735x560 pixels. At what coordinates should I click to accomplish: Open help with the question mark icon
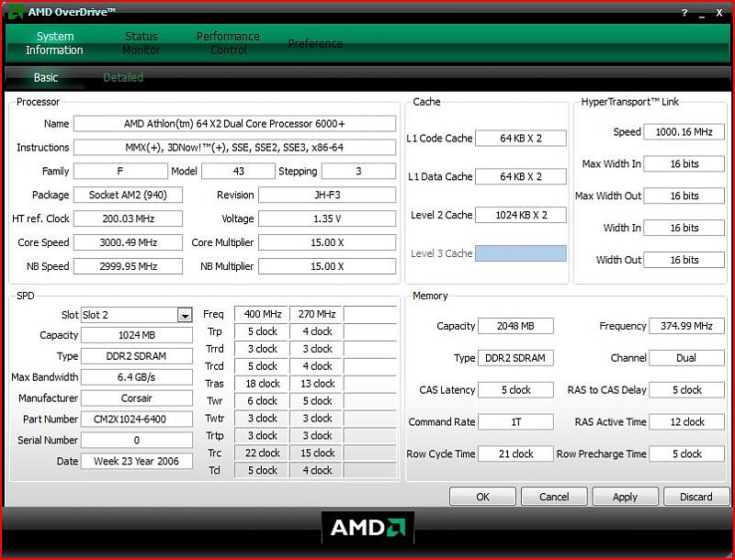click(684, 13)
